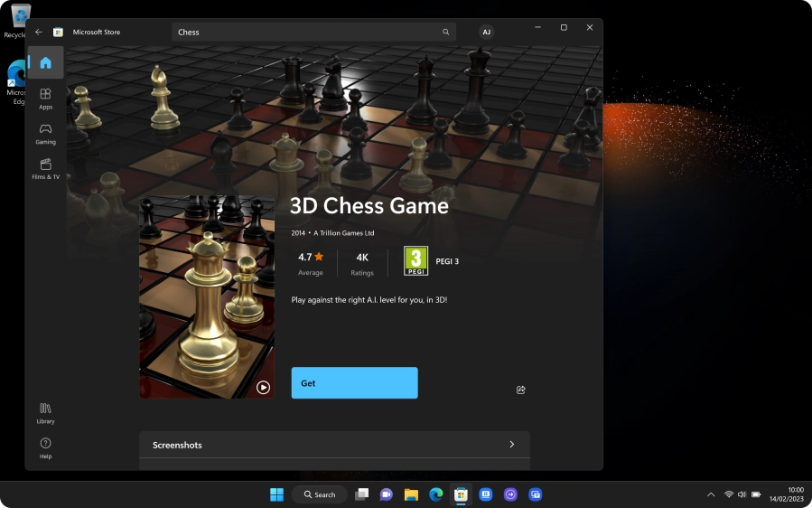Viewport: 812px width, 508px height.
Task: Click the back arrow in title bar
Action: coord(39,32)
